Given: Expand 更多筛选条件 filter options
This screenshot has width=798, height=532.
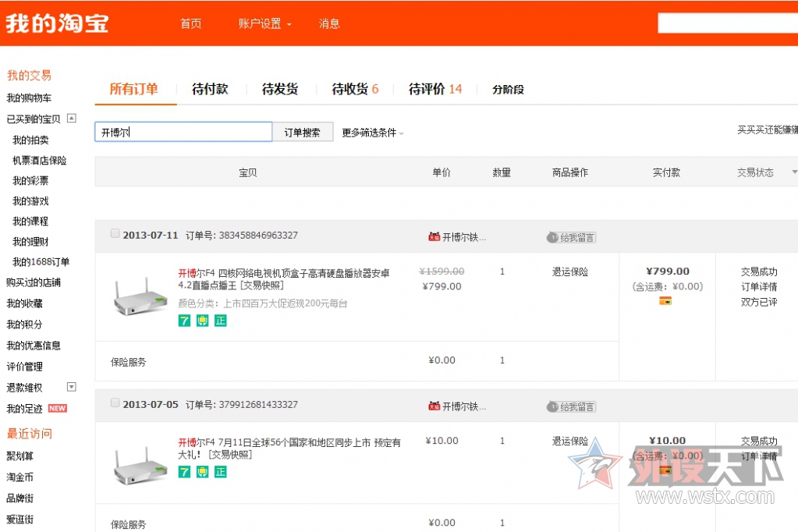Looking at the screenshot, I should point(373,133).
